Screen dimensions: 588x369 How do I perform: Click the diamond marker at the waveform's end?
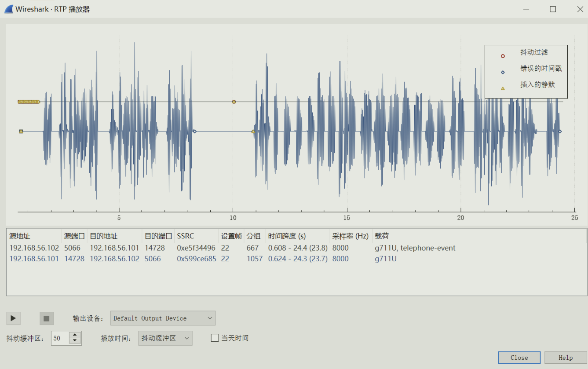(x=560, y=131)
